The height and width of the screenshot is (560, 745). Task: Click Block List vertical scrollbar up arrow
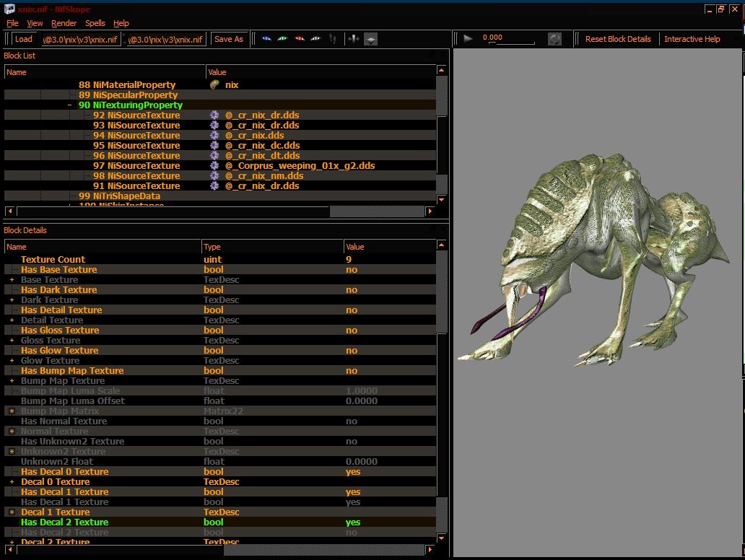(x=441, y=70)
